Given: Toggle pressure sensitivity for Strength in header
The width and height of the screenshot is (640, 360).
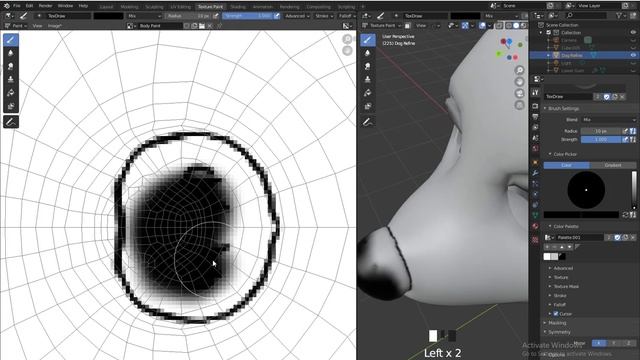Looking at the screenshot, I should [277, 16].
